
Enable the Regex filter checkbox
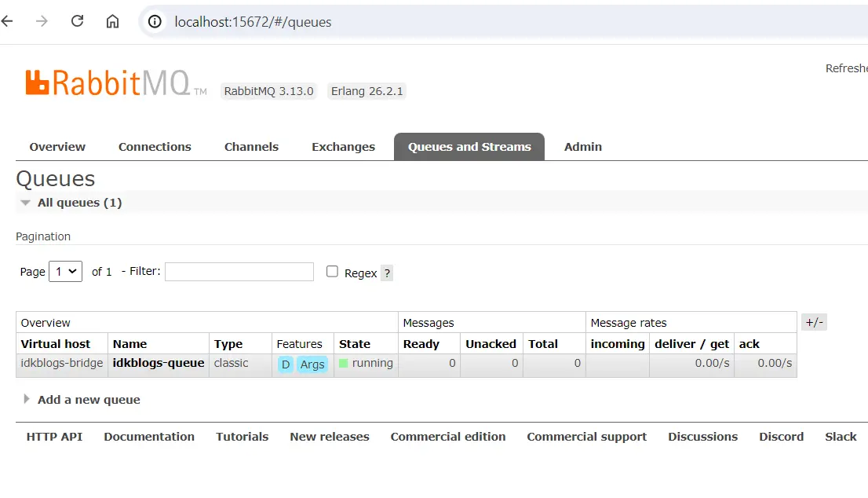click(x=332, y=272)
